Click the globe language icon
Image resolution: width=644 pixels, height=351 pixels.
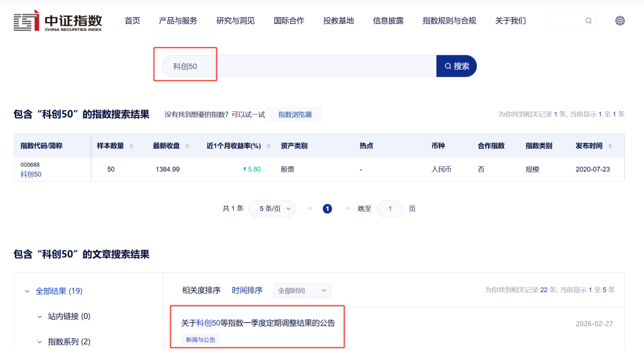pyautogui.click(x=620, y=20)
